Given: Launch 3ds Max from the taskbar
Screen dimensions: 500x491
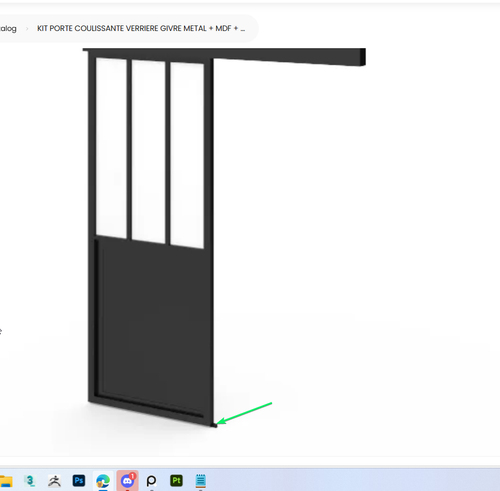Looking at the screenshot, I should (30, 481).
